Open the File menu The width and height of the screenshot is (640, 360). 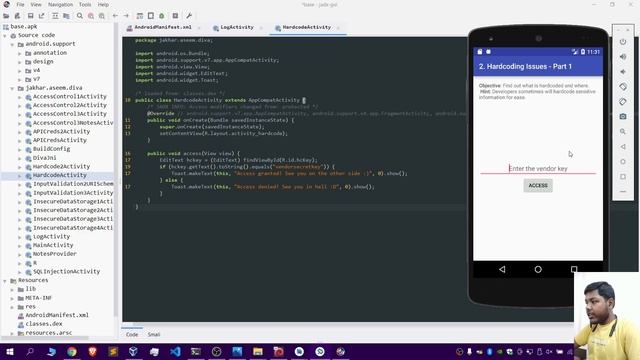tap(20, 4)
